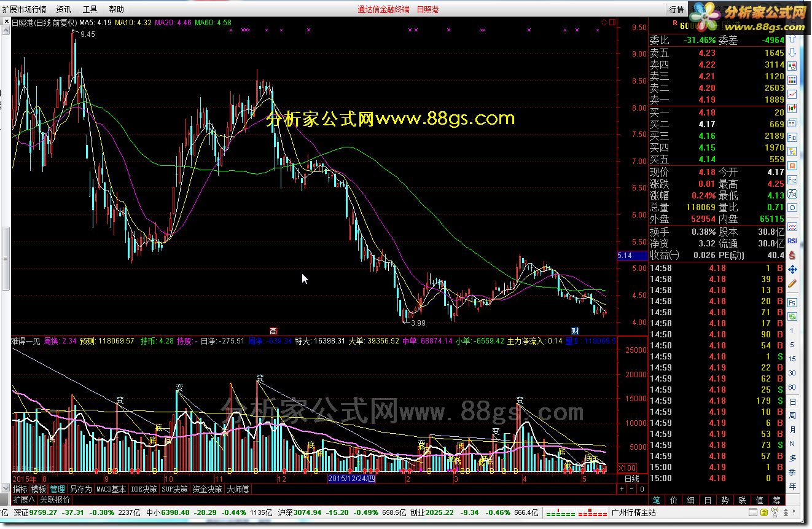Viewport: 812px width, 529px height.
Task: Switch to MACD基本 template
Action: [x=111, y=489]
